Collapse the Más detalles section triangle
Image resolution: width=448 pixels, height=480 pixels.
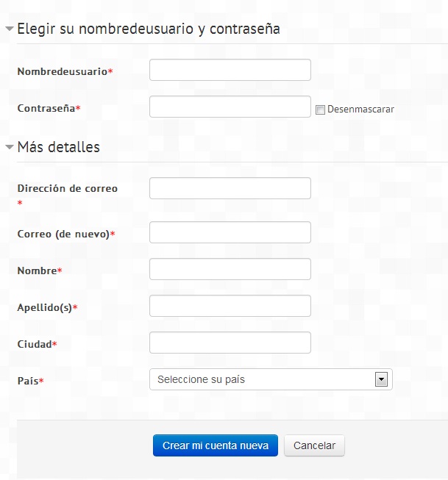pos(10,147)
